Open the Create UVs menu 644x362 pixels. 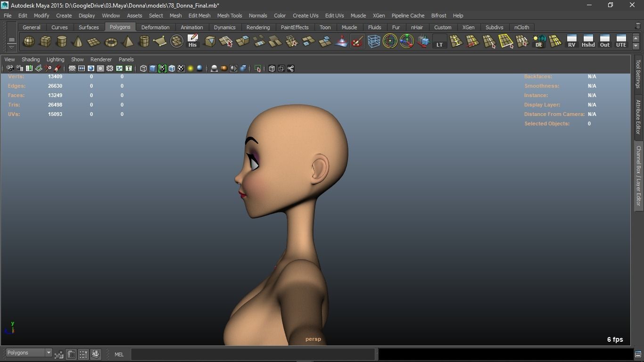click(305, 16)
